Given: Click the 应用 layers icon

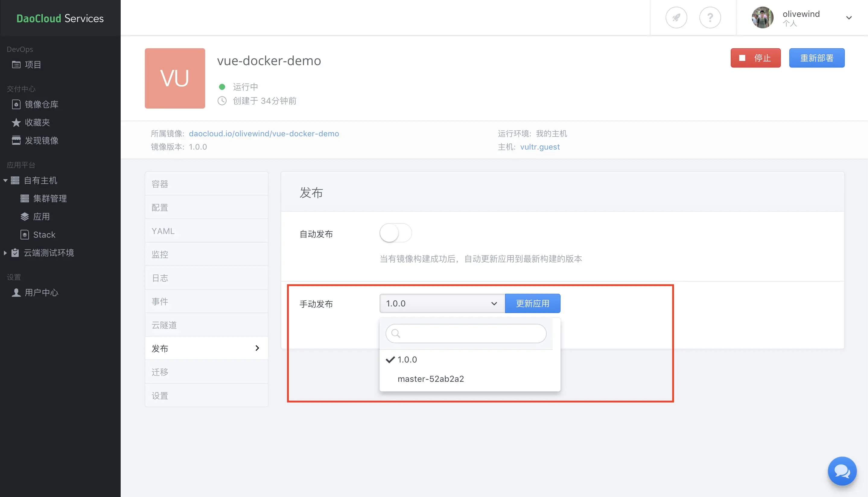Looking at the screenshot, I should (x=24, y=217).
